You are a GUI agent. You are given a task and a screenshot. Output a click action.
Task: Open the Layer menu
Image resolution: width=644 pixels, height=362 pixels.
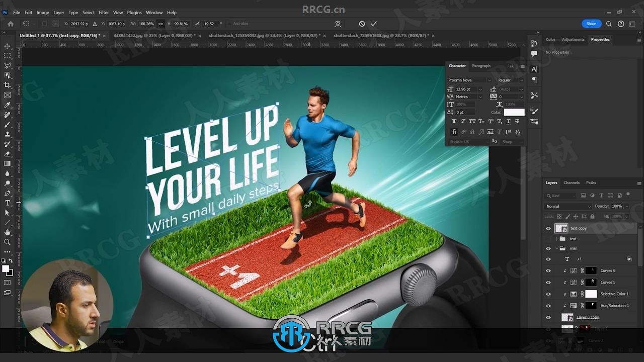click(x=59, y=13)
